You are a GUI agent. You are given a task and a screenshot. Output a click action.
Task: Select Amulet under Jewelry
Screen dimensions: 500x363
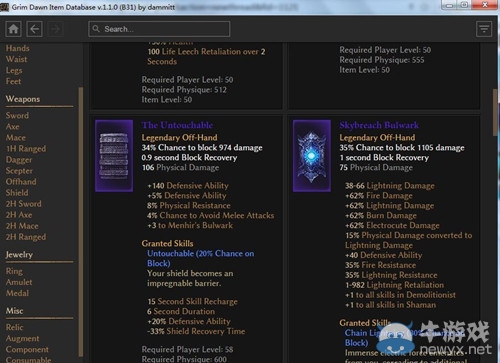point(19,282)
